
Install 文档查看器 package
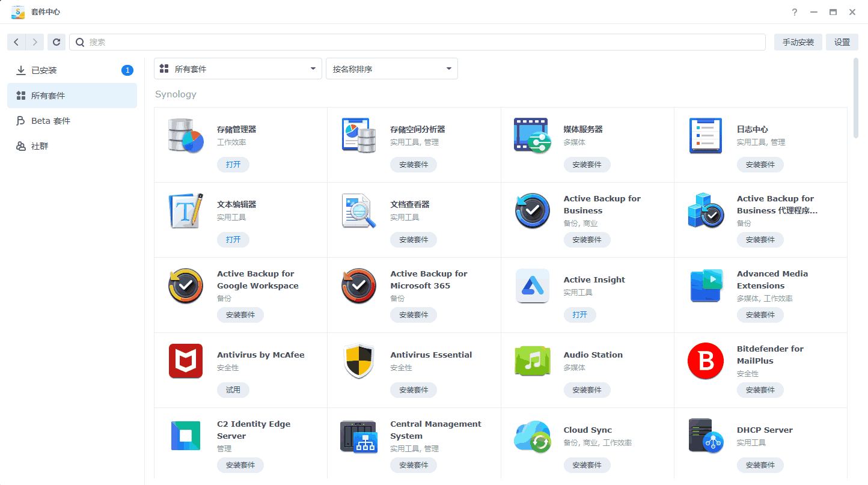click(414, 240)
